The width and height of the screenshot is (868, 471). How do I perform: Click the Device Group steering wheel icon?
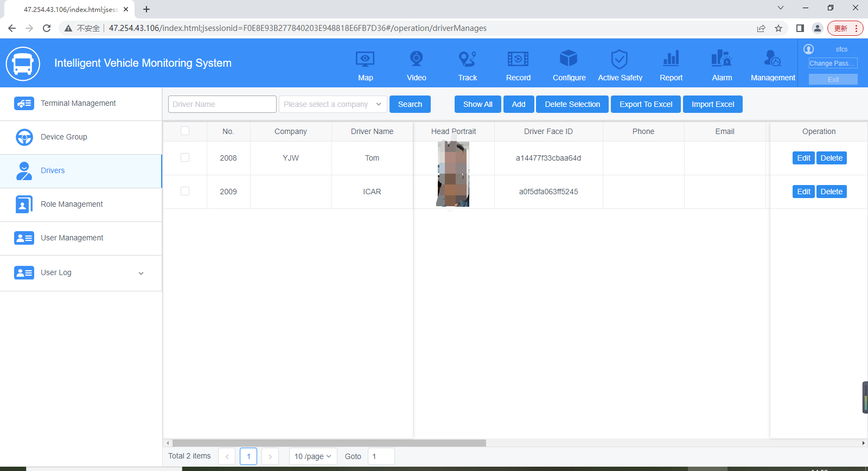(x=24, y=137)
